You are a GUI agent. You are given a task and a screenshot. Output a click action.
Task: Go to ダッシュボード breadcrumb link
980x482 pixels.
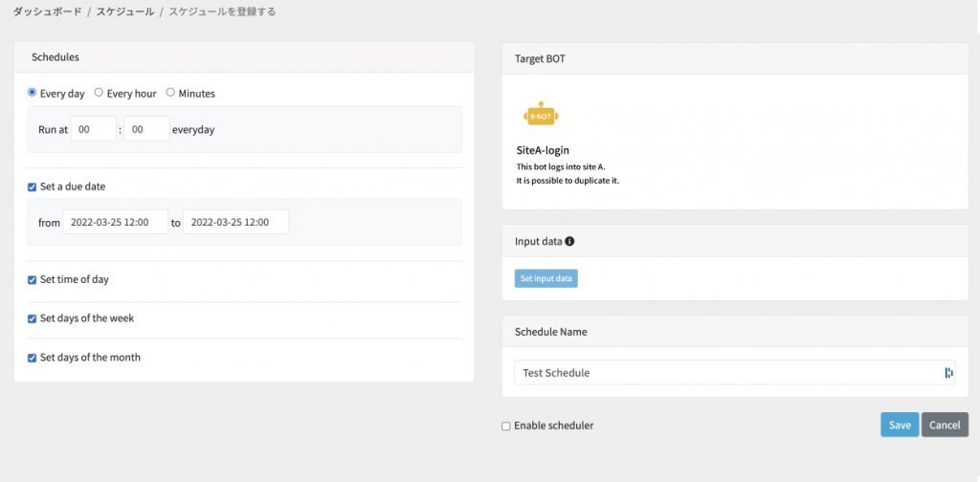(48, 11)
